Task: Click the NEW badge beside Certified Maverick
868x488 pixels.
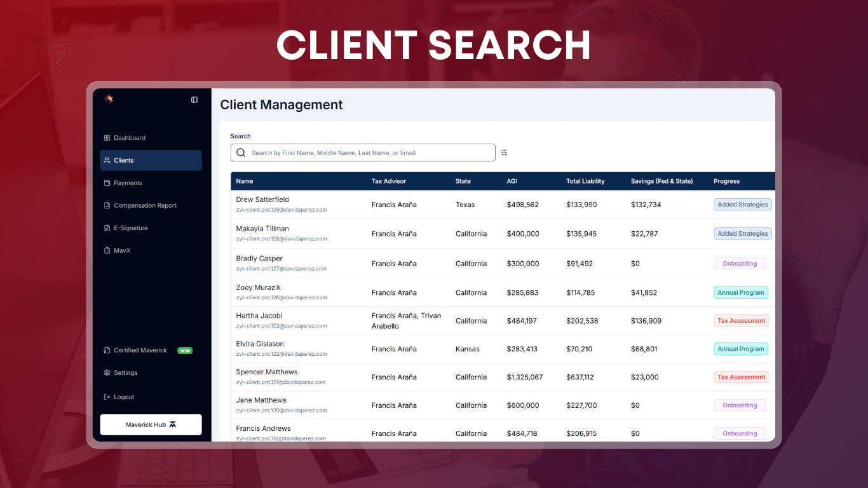Action: click(x=185, y=351)
